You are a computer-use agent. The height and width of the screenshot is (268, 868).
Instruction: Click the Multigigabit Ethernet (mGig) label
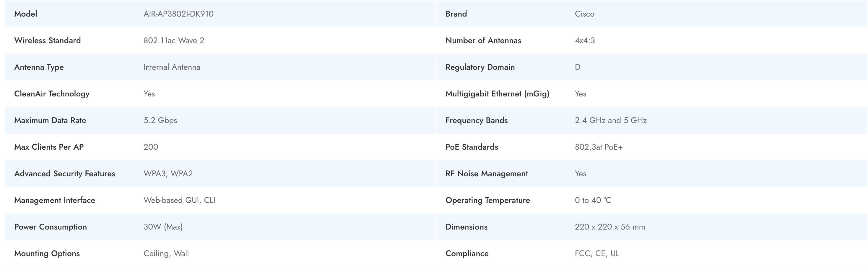click(497, 94)
